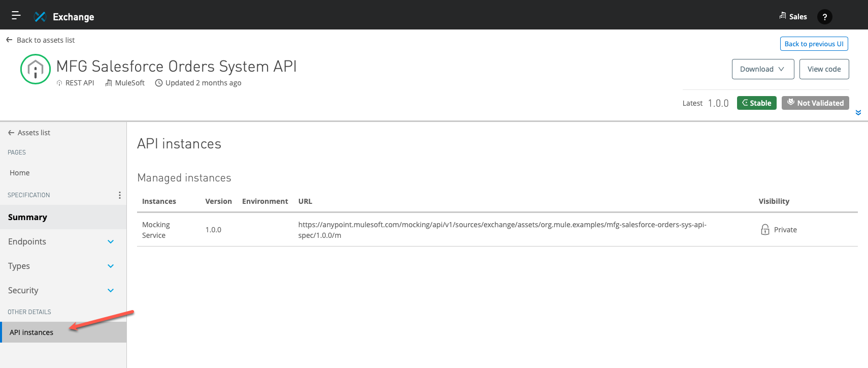Screen dimensions: 868x368
Task: Click the clock icon by Updated
Action: pos(159,83)
